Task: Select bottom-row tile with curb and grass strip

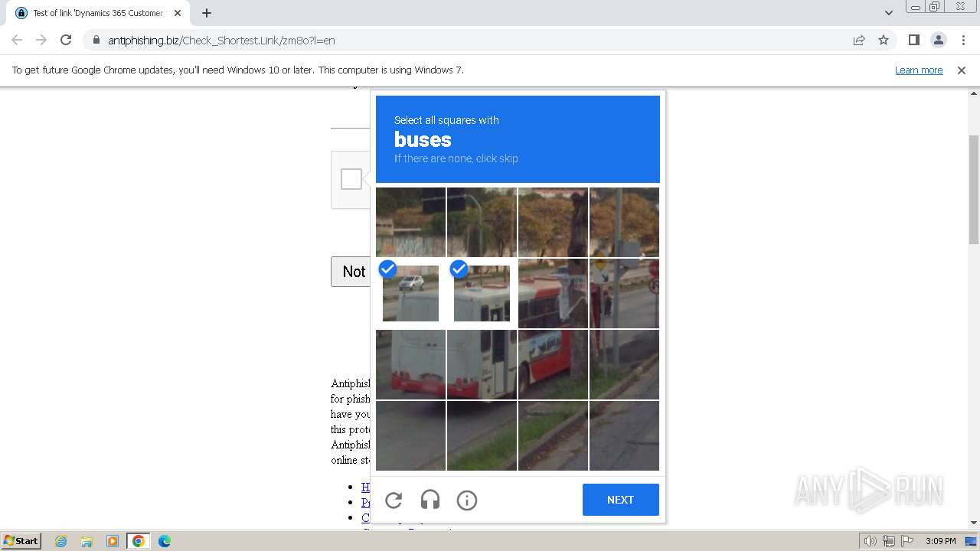Action: 482,435
